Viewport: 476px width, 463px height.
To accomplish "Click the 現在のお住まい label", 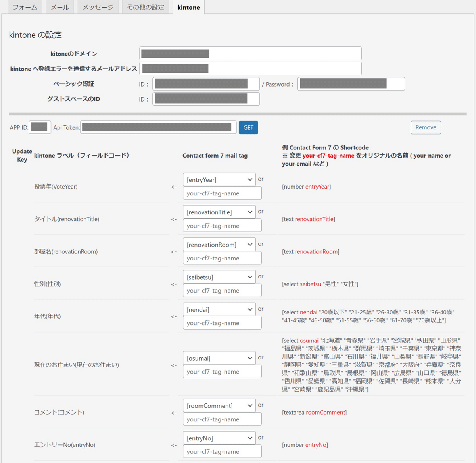I will 77,365.
